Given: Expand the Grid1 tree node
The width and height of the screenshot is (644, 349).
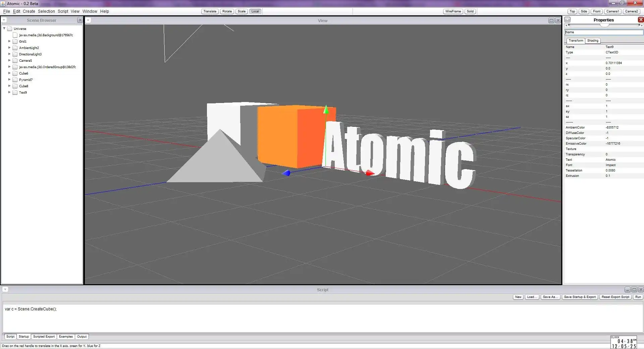Looking at the screenshot, I should 9,41.
